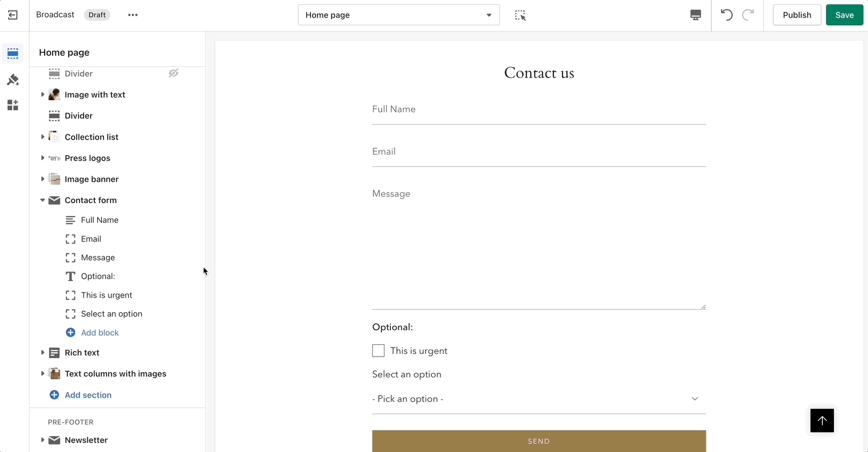The height and width of the screenshot is (452, 868).
Task: Open the Sections panel icon
Action: (x=13, y=54)
